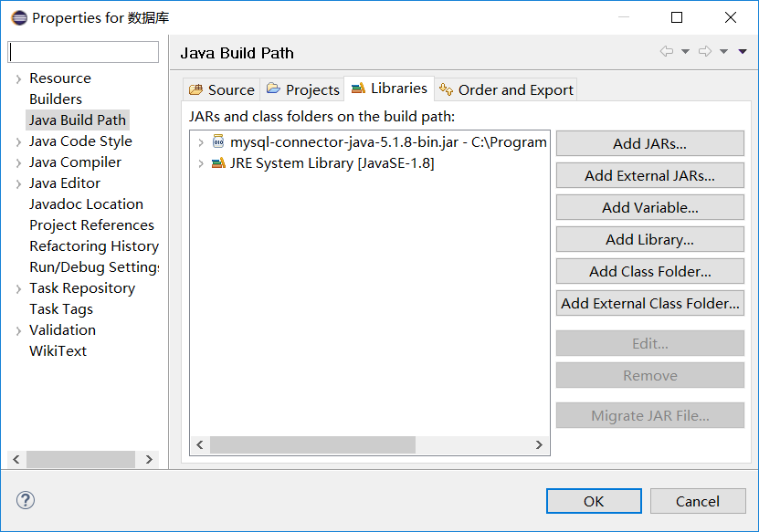This screenshot has width=759, height=532.
Task: Expand the Java Compiler tree item
Action: point(18,163)
